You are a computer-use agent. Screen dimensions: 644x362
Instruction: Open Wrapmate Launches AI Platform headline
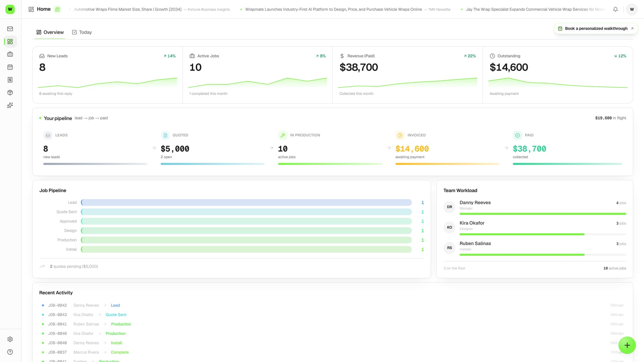point(347,9)
